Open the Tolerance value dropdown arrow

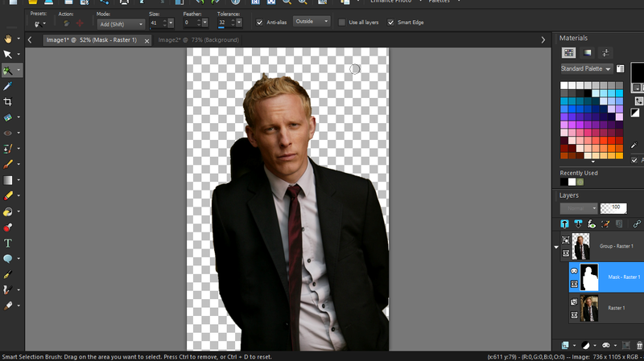(x=239, y=23)
